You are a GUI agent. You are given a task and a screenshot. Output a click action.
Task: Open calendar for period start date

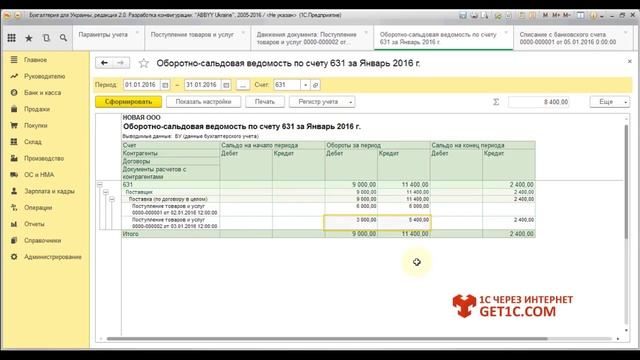click(x=165, y=85)
